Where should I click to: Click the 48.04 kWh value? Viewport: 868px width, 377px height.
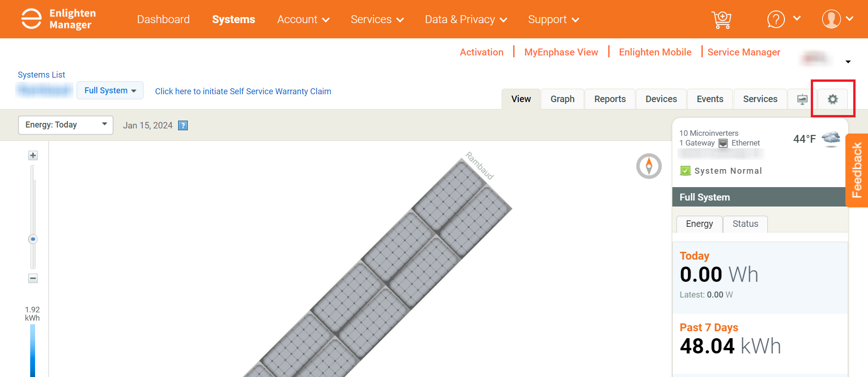(730, 346)
